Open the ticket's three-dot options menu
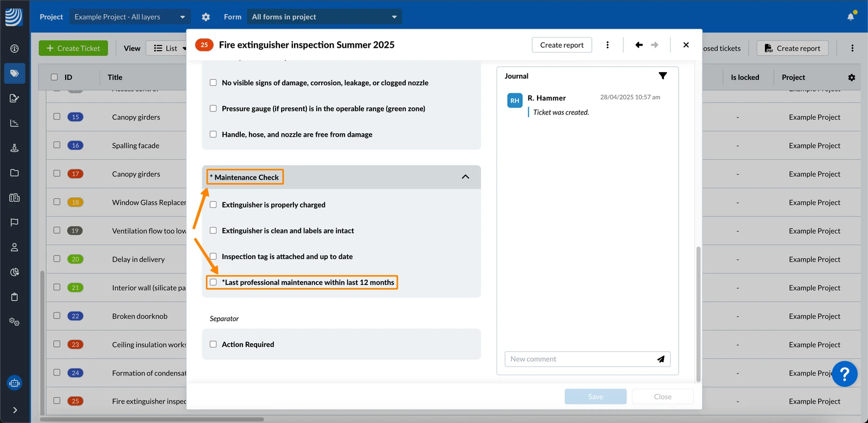Viewport: 868px width, 423px height. point(608,45)
